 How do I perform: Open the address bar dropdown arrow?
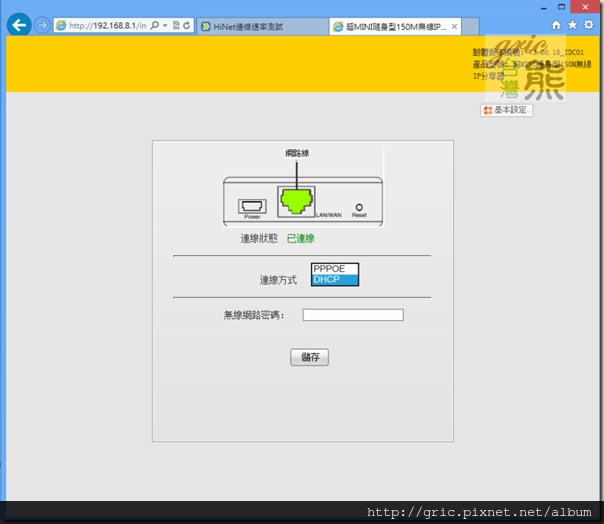coord(165,25)
